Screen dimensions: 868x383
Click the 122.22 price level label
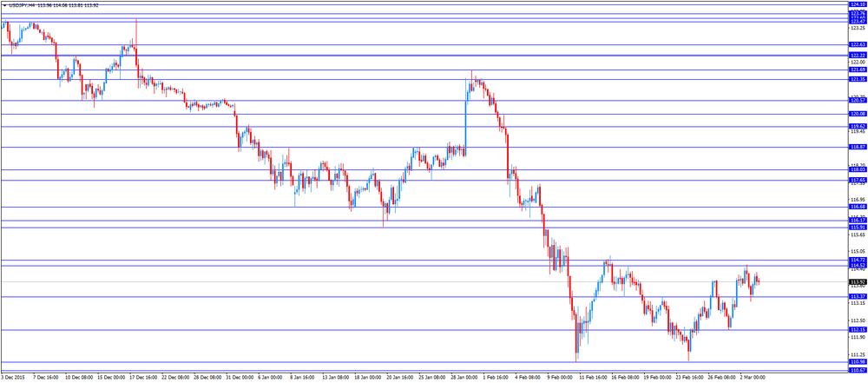(858, 56)
